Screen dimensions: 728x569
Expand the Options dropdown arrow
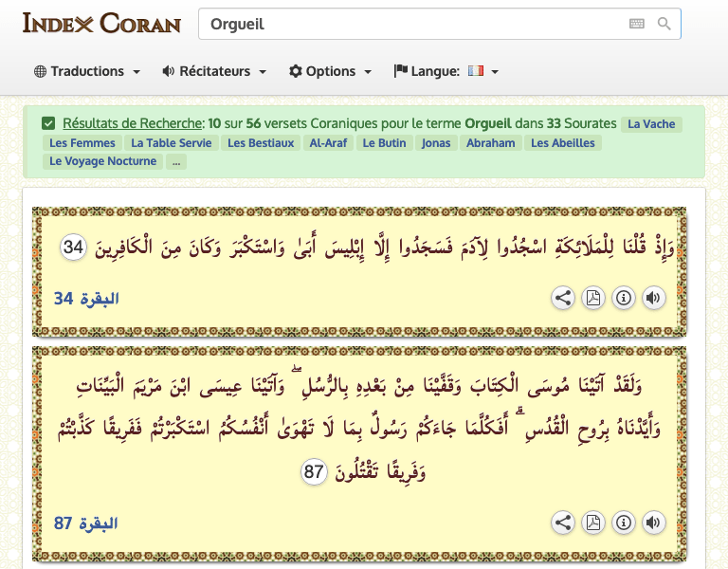(x=368, y=72)
